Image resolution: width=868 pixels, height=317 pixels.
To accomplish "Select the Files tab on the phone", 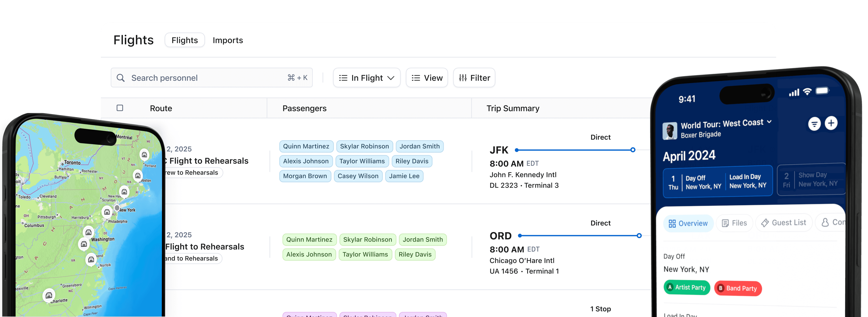I will [x=735, y=223].
